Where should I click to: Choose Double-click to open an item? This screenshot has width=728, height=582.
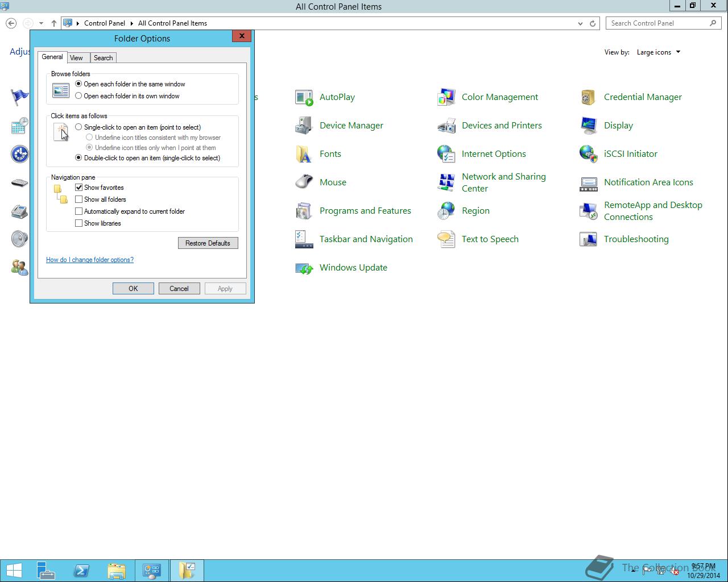click(x=78, y=158)
